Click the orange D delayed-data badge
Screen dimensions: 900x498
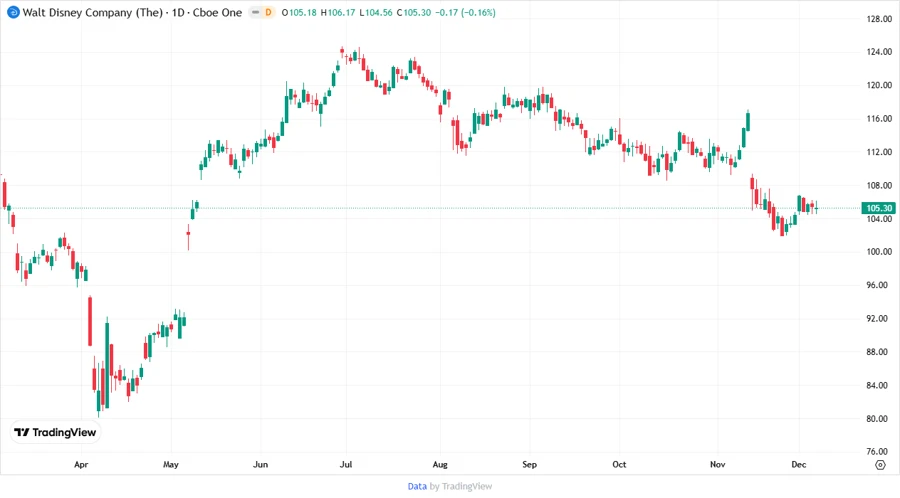pyautogui.click(x=268, y=12)
